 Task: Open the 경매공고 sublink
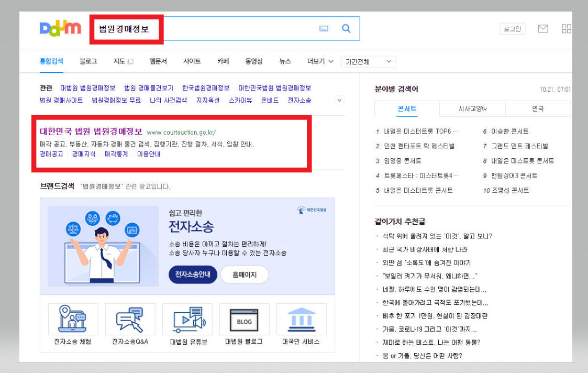coord(51,154)
